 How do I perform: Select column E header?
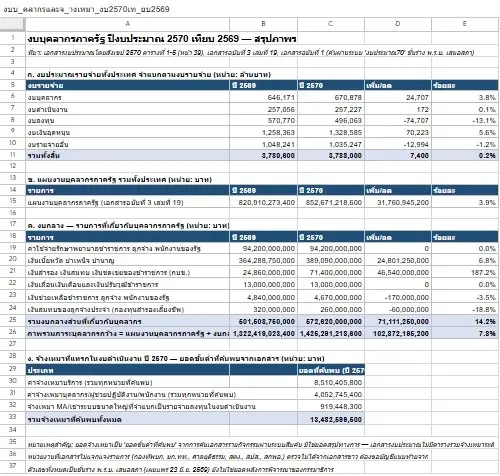[465, 24]
